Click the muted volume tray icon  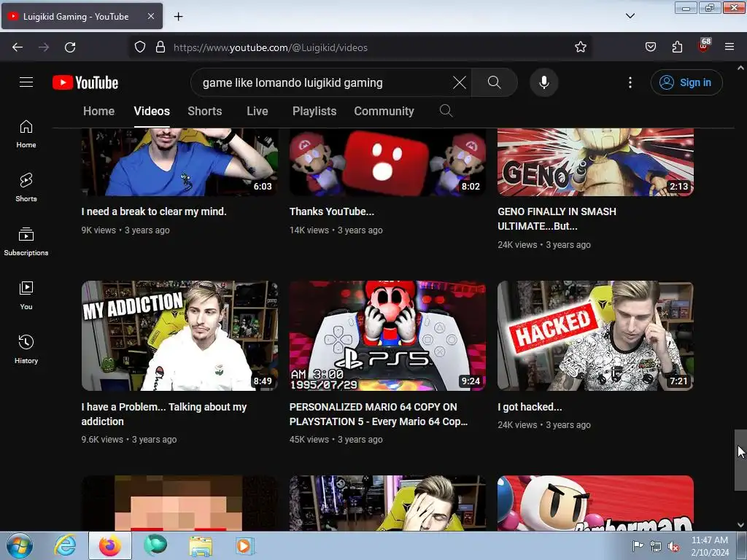pyautogui.click(x=673, y=546)
